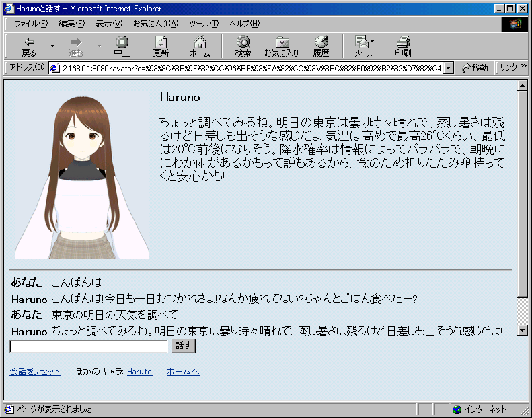Click the vertical scrollbar thumb
Image resolution: width=532 pixels, height=418 pixels.
523,194
